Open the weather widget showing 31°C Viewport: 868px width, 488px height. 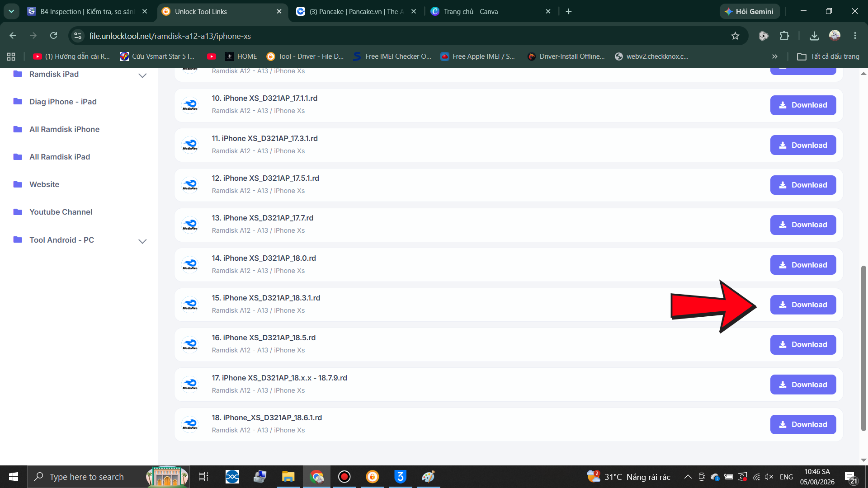click(x=628, y=477)
